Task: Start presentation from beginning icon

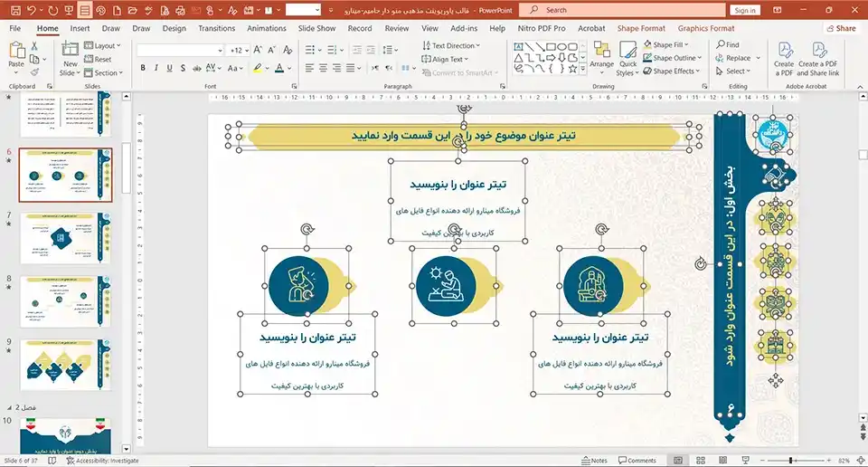Action: tap(69, 11)
